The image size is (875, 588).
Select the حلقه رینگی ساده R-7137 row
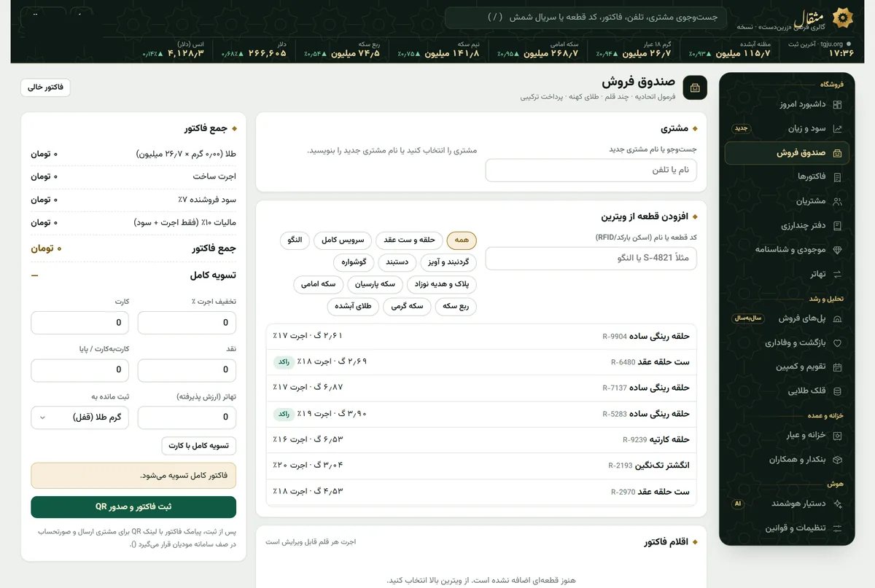coord(481,388)
